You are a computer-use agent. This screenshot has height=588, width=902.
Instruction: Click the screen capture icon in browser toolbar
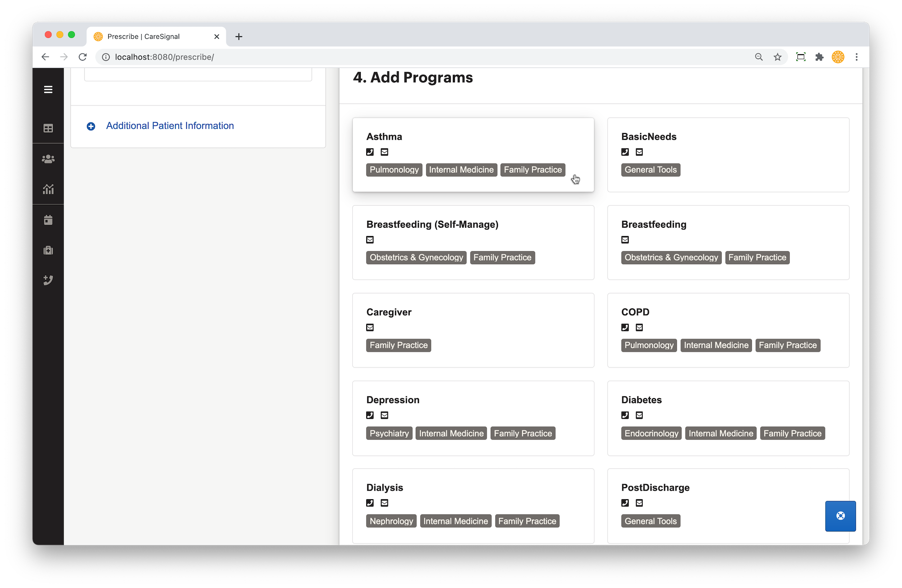tap(801, 57)
